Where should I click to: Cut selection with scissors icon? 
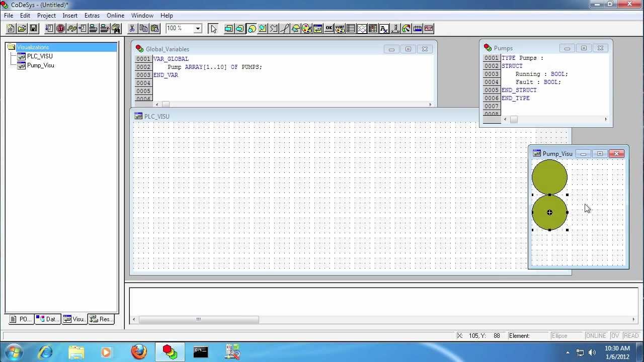pos(132,29)
